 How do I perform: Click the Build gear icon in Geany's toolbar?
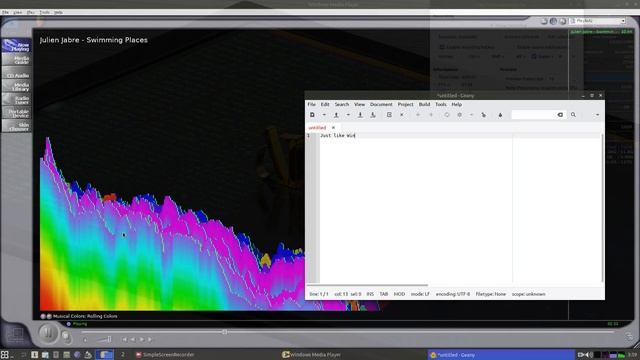coord(460,115)
